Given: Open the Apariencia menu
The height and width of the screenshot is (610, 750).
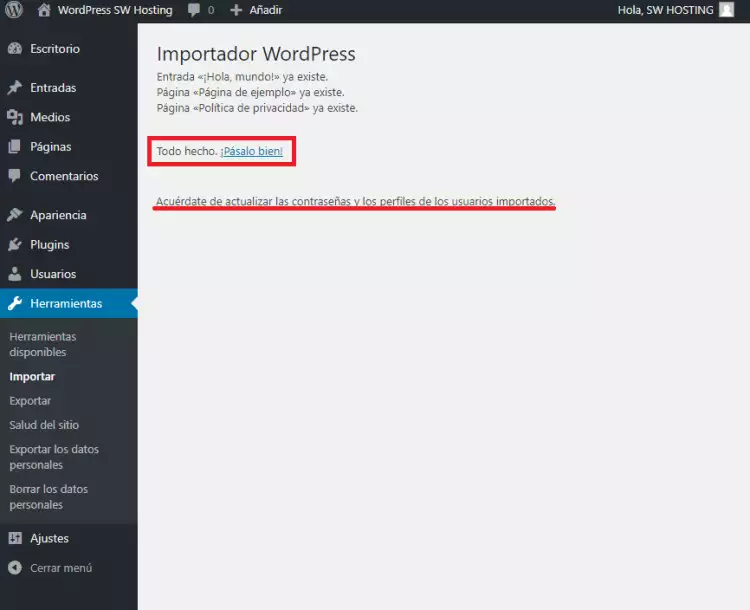Looking at the screenshot, I should pos(58,215).
